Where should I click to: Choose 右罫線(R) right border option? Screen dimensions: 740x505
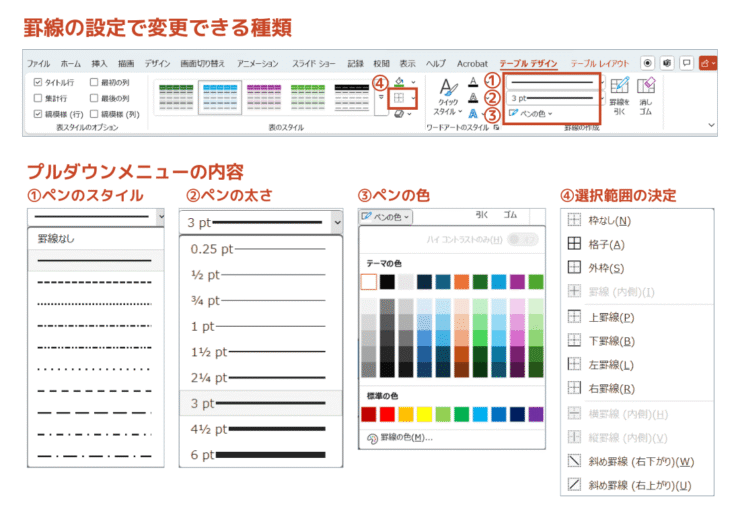click(637, 388)
